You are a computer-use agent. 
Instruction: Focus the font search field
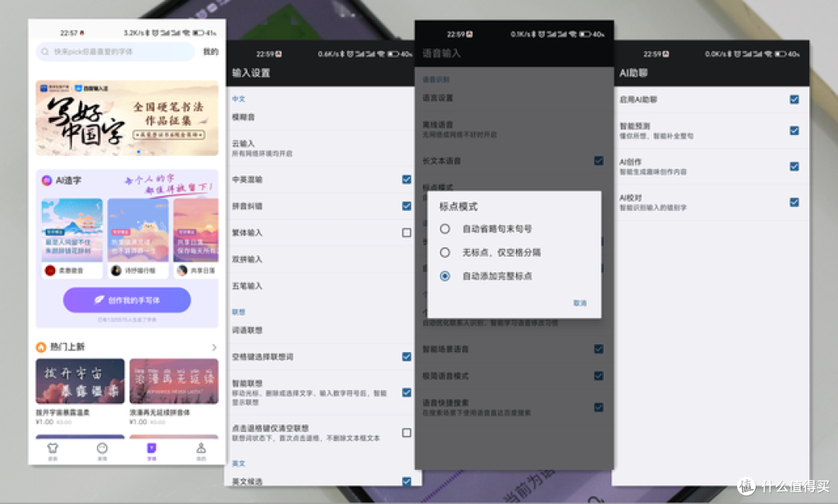[115, 52]
